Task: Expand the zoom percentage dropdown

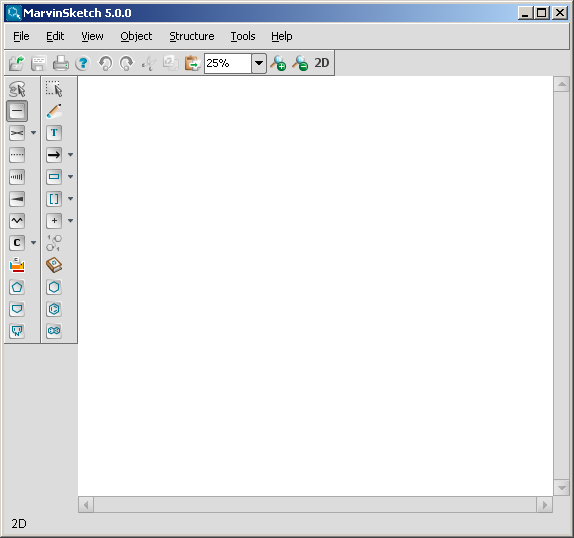Action: point(259,63)
